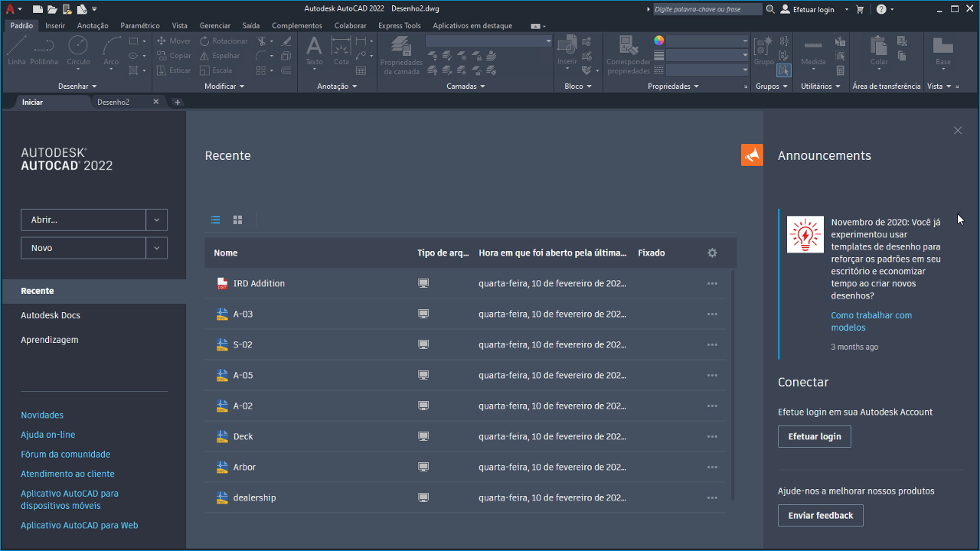This screenshot has height=551, width=980.
Task: Expand the Novo dropdown arrow
Action: point(156,248)
